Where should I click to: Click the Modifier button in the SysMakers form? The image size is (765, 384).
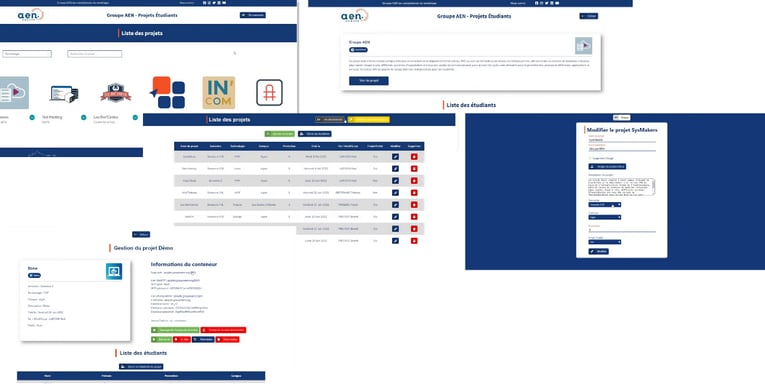coord(599,252)
